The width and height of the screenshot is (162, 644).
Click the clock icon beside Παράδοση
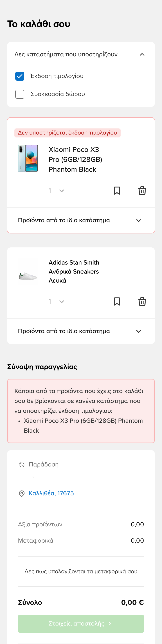[22, 465]
